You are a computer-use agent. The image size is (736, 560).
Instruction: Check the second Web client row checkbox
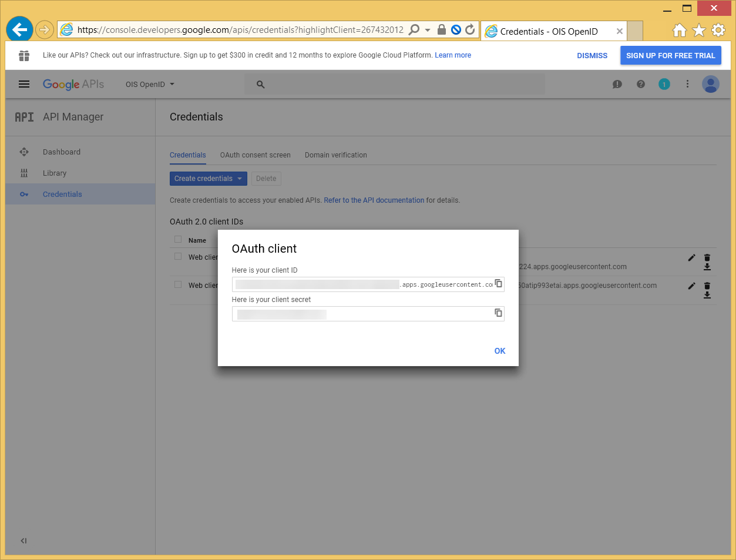tap(178, 284)
